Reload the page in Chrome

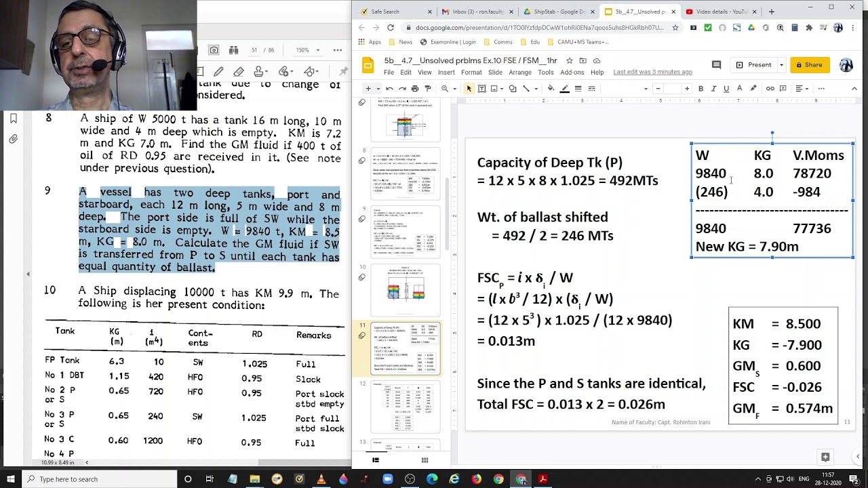(x=391, y=28)
